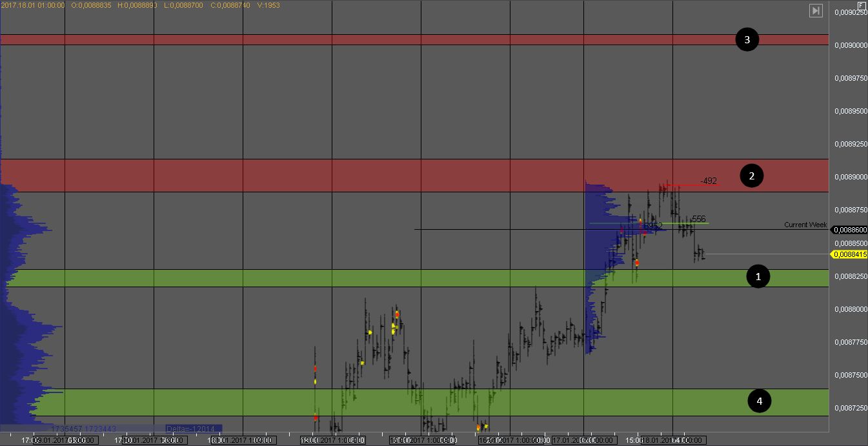Click the black circle marker numbered 2

pyautogui.click(x=751, y=176)
